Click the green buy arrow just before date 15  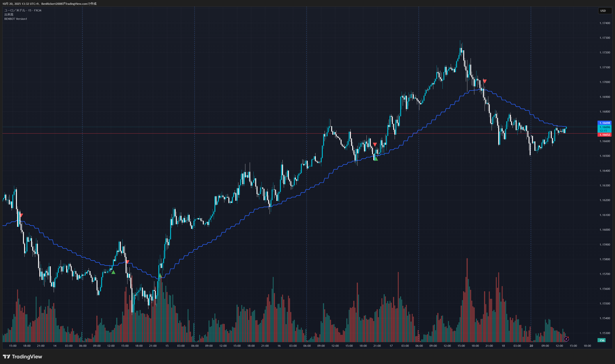click(160, 276)
